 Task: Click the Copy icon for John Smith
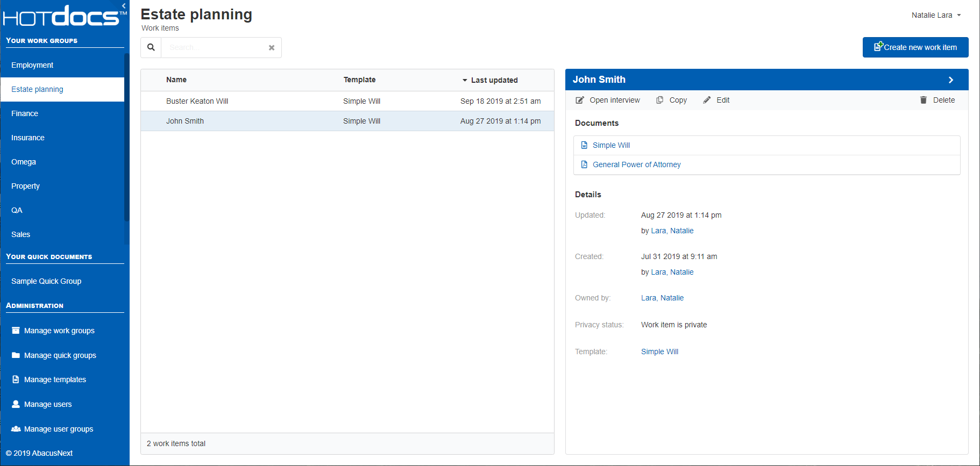(660, 100)
